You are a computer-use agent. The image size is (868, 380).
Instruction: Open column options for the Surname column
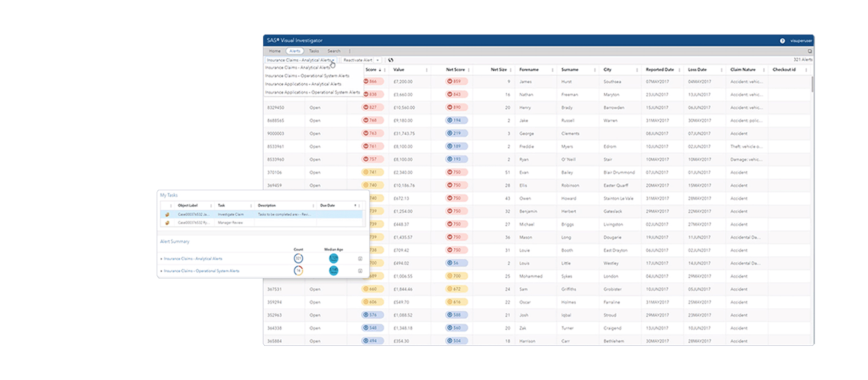point(595,70)
